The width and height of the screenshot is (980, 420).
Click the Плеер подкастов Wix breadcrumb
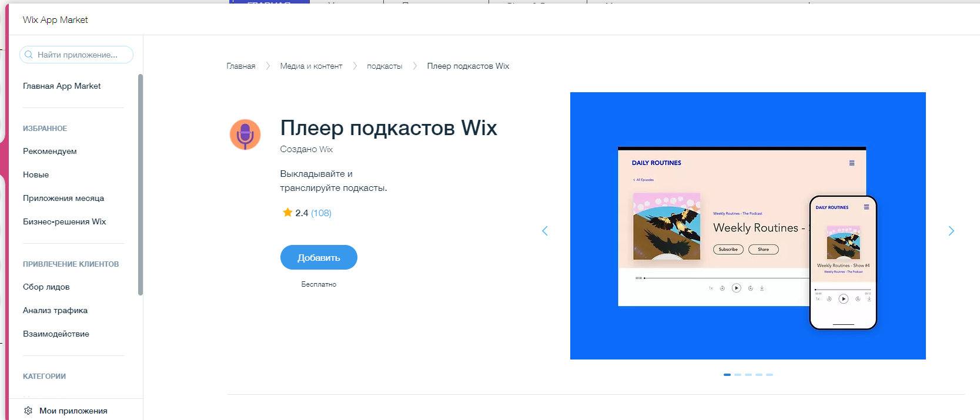[468, 66]
